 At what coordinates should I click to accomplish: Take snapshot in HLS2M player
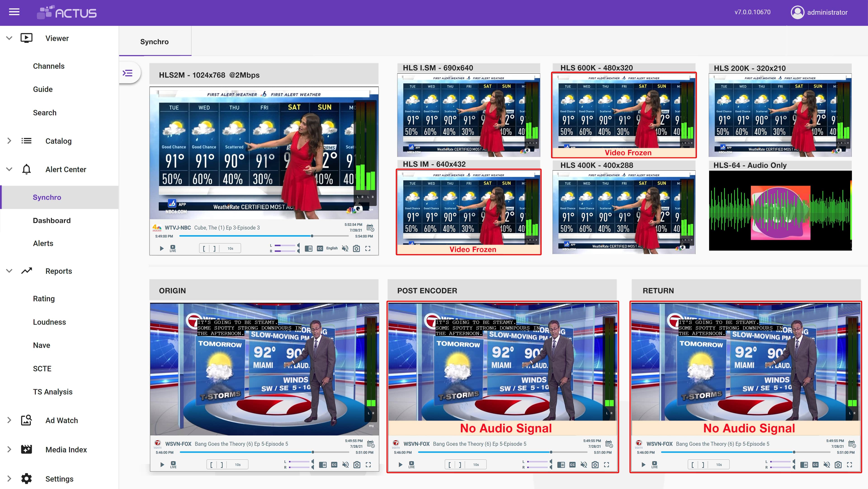tap(356, 248)
